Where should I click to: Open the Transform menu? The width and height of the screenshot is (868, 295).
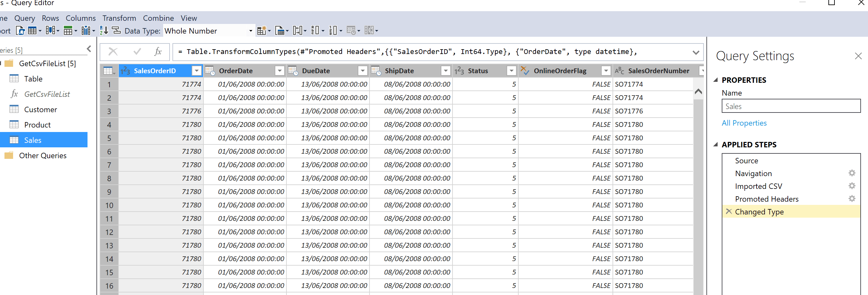click(119, 18)
